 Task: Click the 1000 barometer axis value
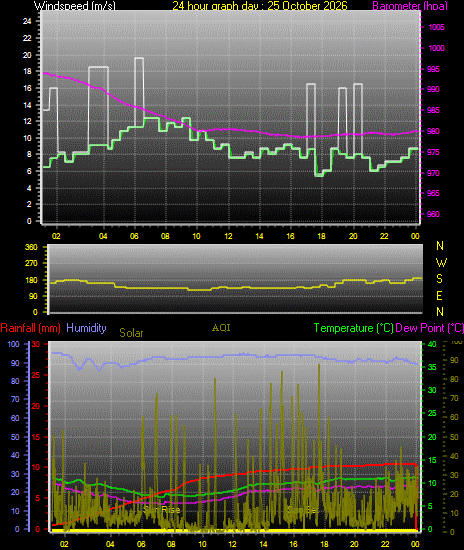436,48
